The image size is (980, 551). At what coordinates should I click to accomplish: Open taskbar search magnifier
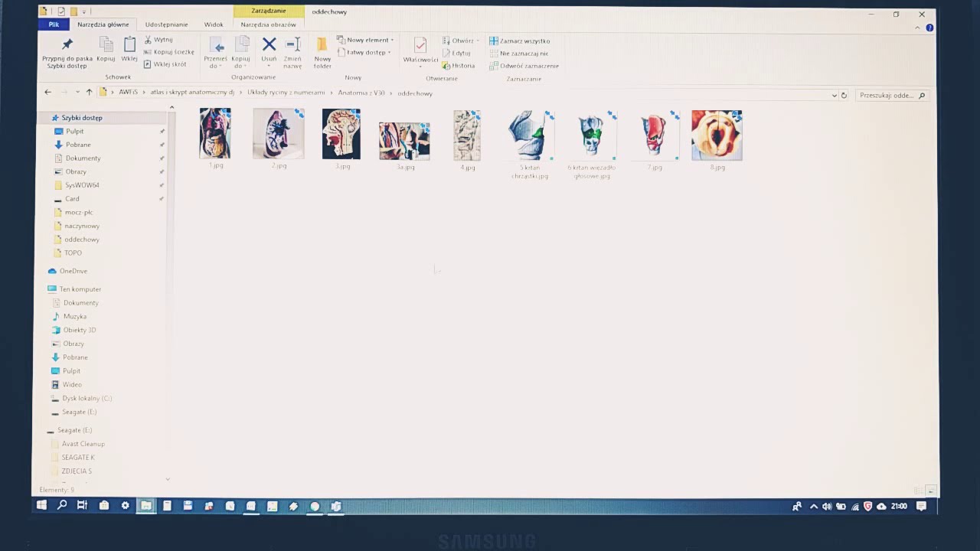pyautogui.click(x=62, y=506)
